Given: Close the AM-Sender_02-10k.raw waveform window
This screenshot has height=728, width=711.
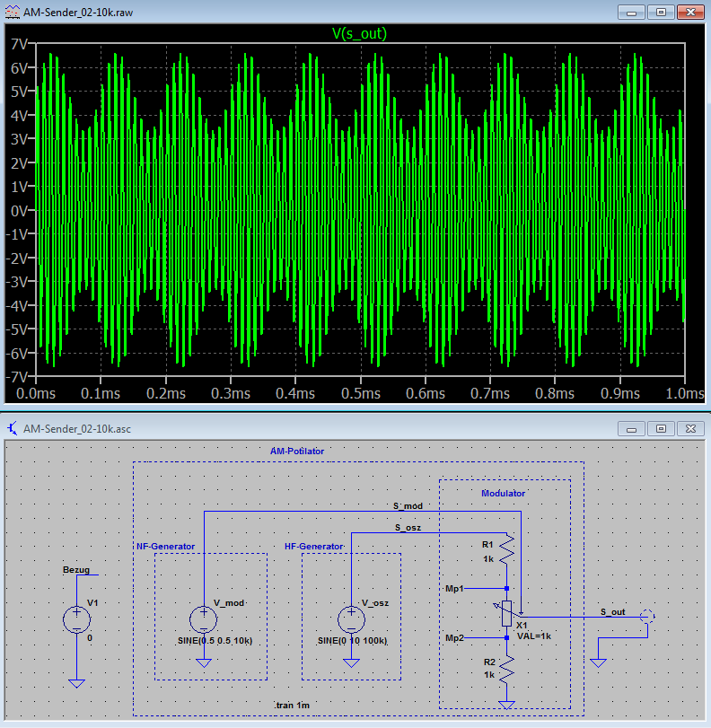Looking at the screenshot, I should point(690,13).
